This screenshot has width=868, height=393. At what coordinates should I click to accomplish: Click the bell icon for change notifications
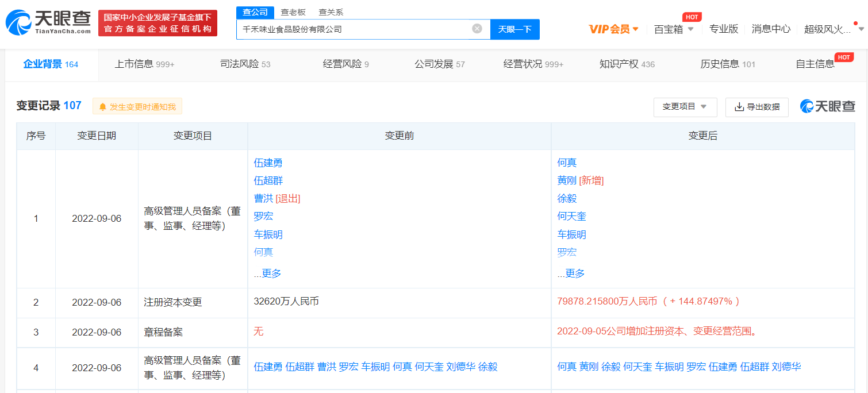pyautogui.click(x=103, y=107)
